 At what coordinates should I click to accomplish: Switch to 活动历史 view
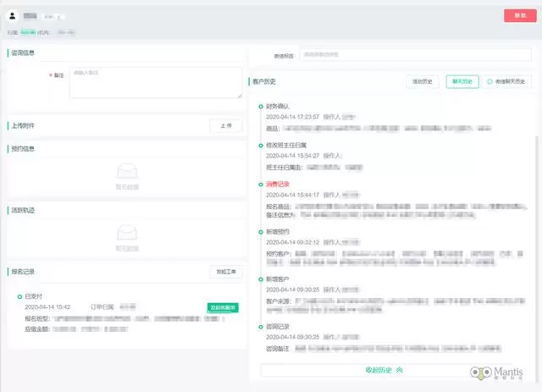pyautogui.click(x=423, y=81)
